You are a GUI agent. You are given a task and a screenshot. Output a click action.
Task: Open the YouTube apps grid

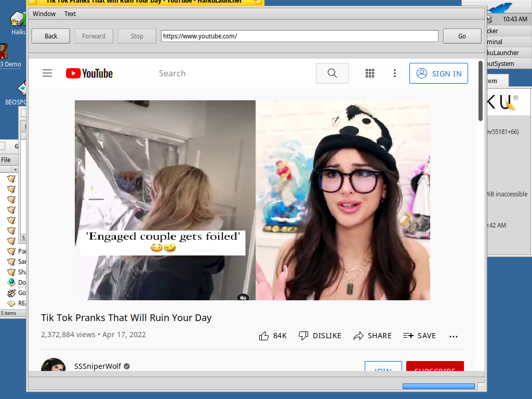click(370, 73)
